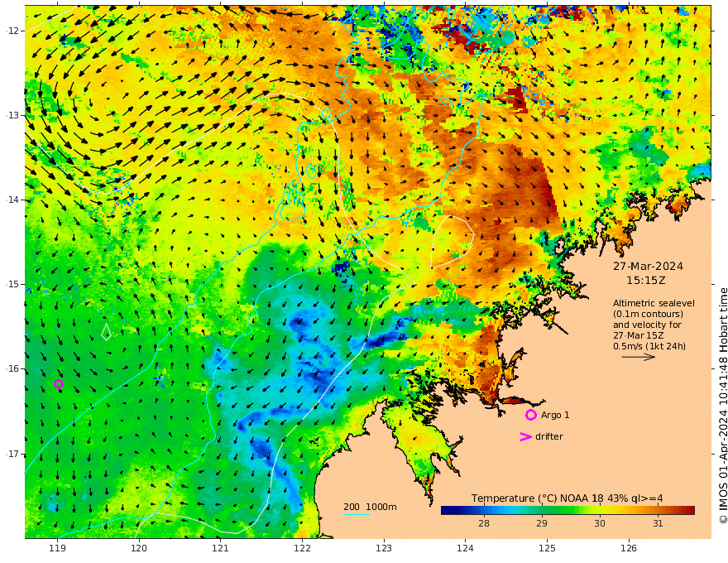Screen dimensions: 728x563
Task: Click the longitude label '119'
Action: (58, 549)
